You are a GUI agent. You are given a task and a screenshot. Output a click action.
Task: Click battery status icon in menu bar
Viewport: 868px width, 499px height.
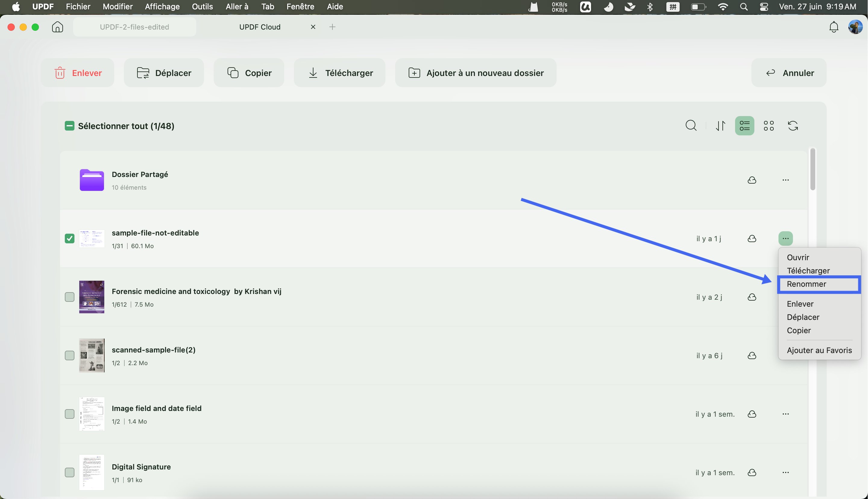(x=698, y=7)
